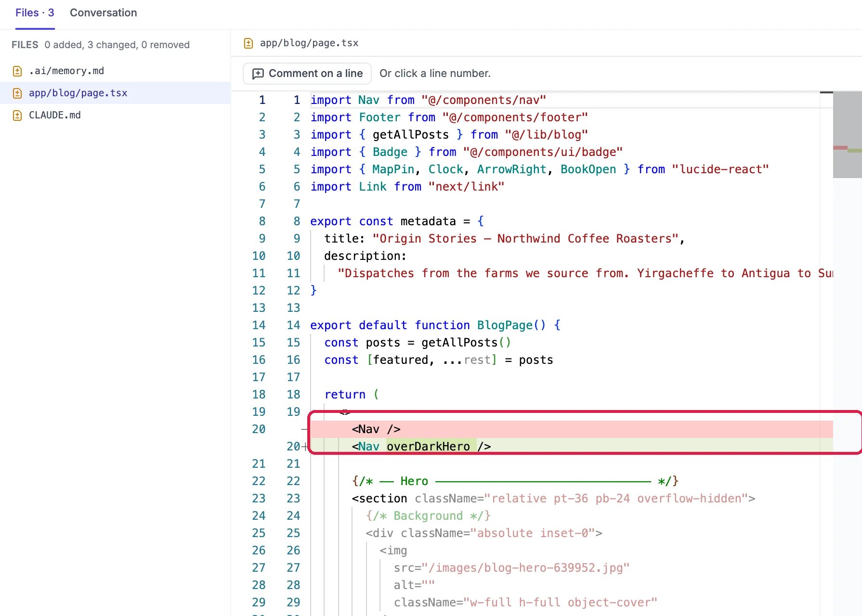Screen dimensions: 862x616
Task: Click the added 'overDarkHero' text
Action: click(x=428, y=446)
